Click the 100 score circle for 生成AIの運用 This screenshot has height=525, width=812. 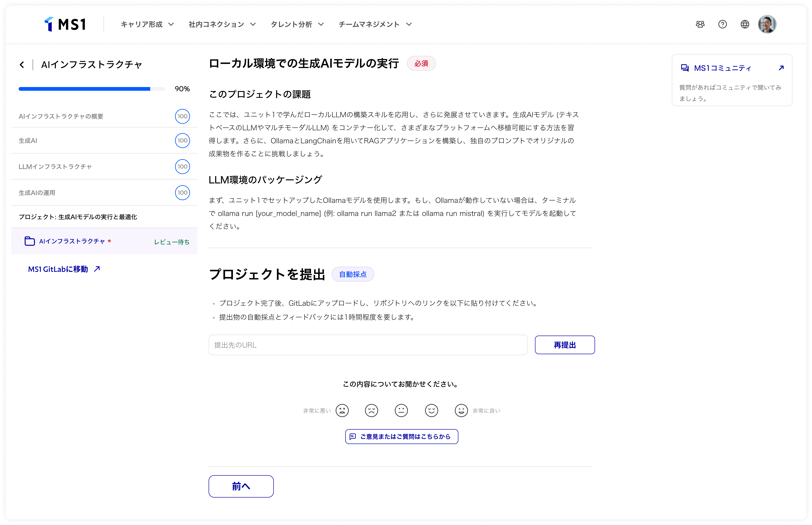click(182, 193)
